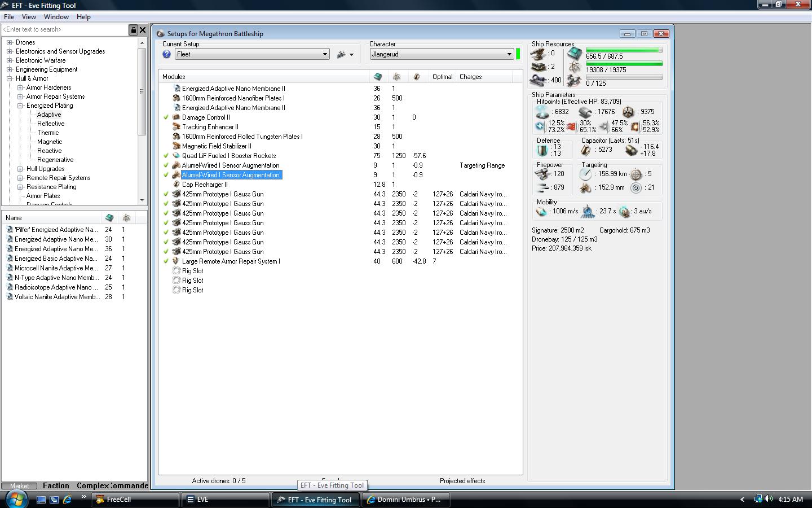Click the CPU icon in Ship Resources
Viewport: 812px width, 508px height.
click(575, 54)
